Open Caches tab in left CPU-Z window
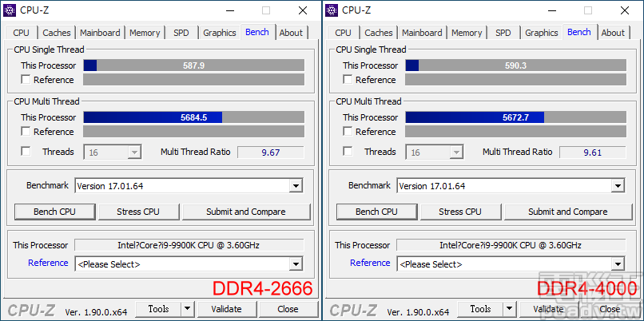The height and width of the screenshot is (321, 644). (56, 33)
